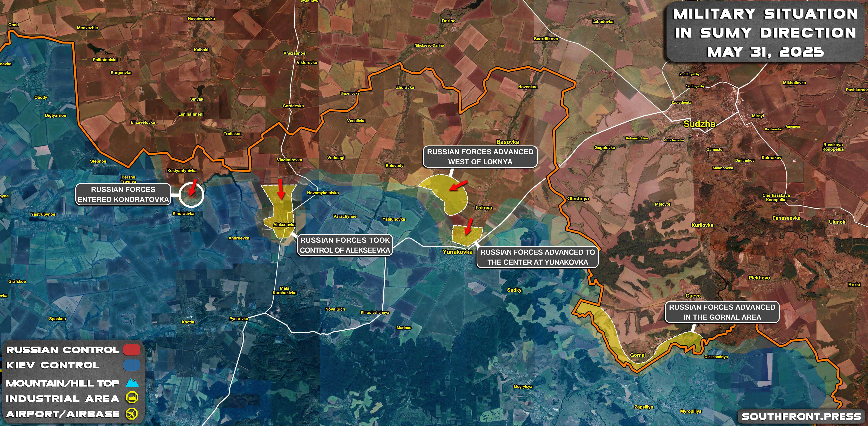Click the SOUTHFRONT.PRESS watermark link
The image size is (868, 426).
tap(801, 417)
